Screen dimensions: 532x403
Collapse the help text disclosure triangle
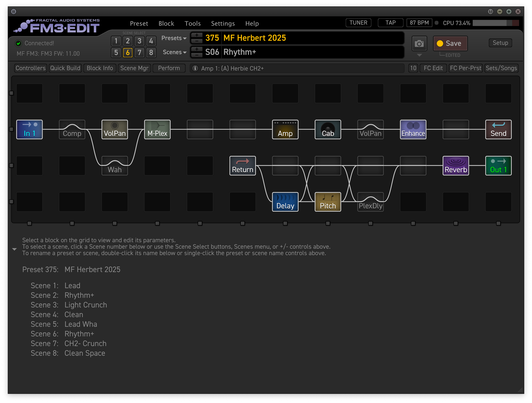point(14,249)
